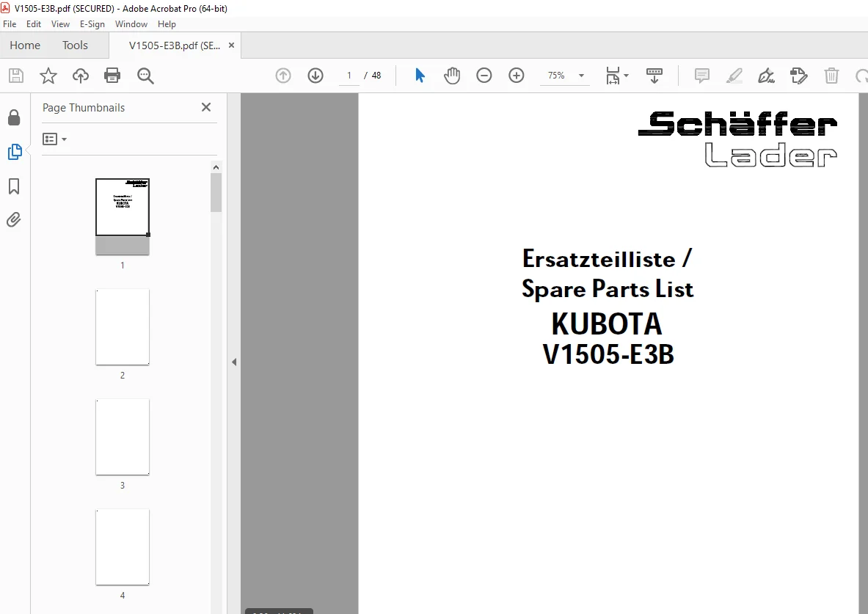Click the page number input field
This screenshot has height=614, width=868.
click(349, 76)
